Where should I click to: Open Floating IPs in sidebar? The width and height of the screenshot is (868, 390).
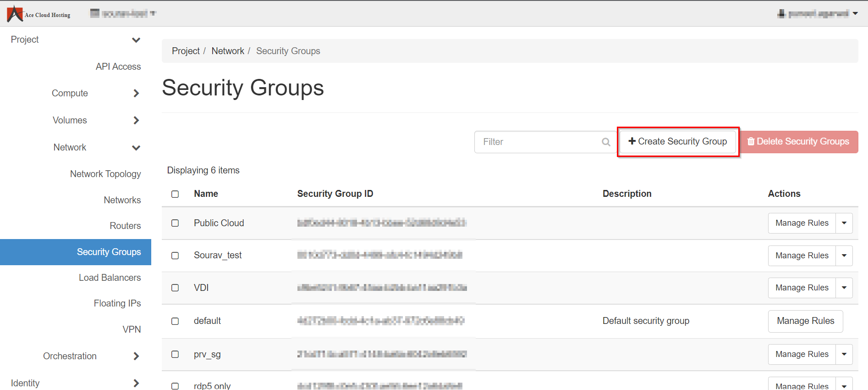[117, 303]
